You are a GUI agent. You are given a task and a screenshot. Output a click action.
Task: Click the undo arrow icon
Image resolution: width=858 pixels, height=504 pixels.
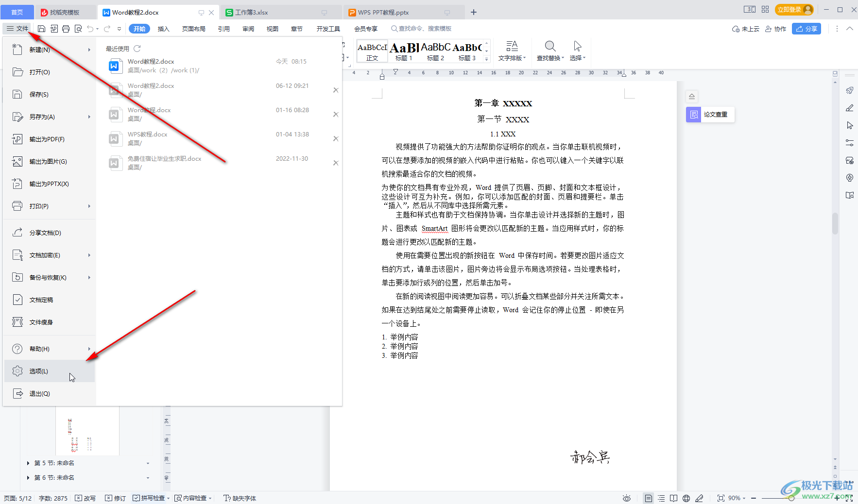pyautogui.click(x=90, y=29)
